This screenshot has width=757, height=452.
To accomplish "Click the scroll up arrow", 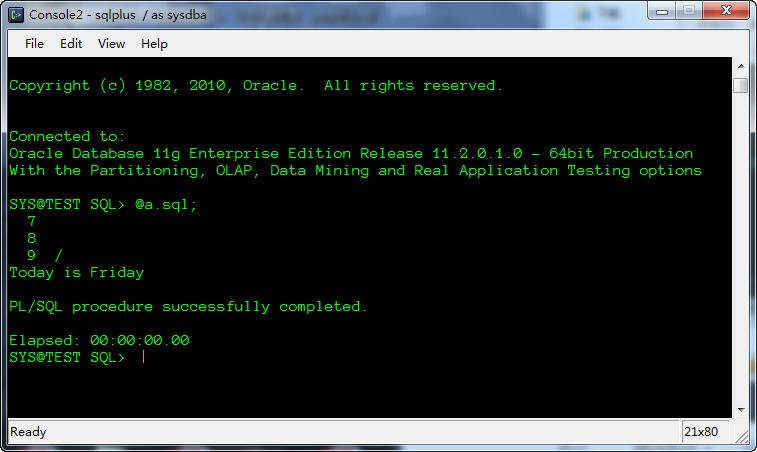I will [x=741, y=66].
